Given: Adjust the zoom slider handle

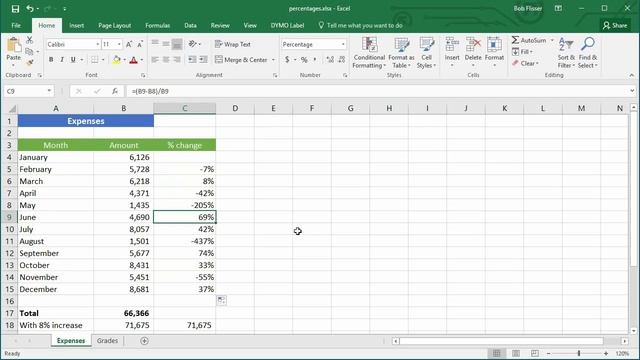Looking at the screenshot, I should coord(579,353).
